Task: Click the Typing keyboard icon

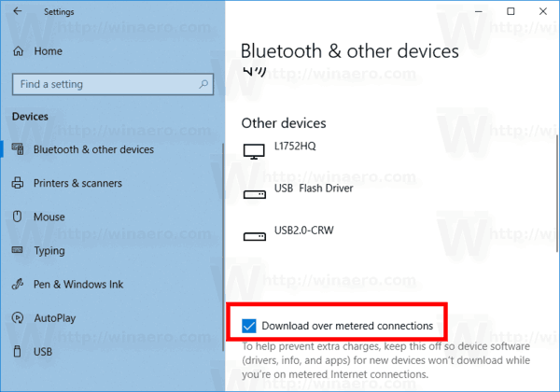Action: point(18,251)
